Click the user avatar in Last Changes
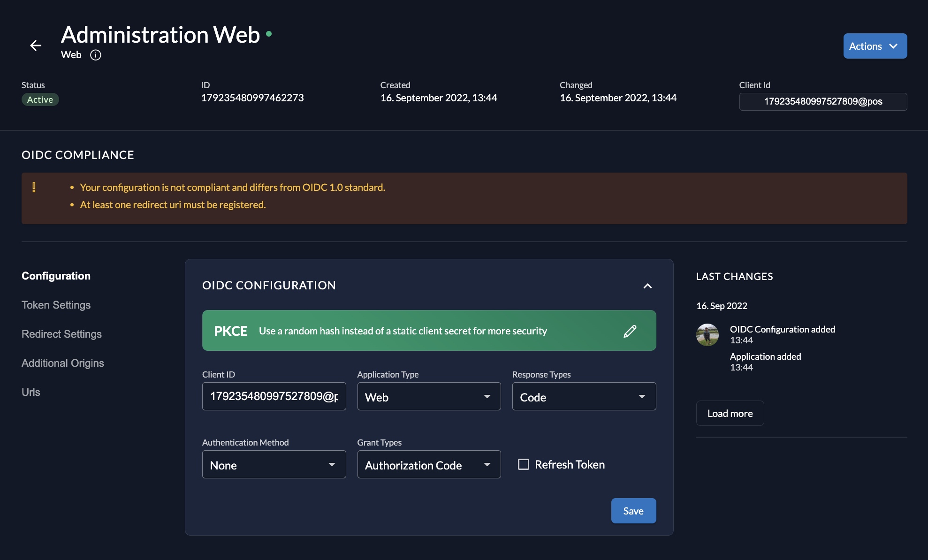This screenshot has height=560, width=928. coord(707,335)
